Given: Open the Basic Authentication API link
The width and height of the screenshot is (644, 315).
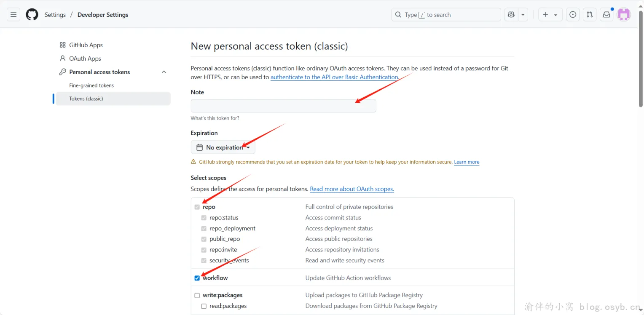Looking at the screenshot, I should pos(334,77).
